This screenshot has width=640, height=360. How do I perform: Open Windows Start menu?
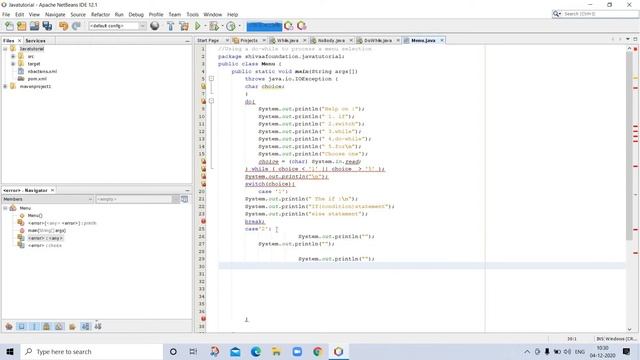(10, 351)
